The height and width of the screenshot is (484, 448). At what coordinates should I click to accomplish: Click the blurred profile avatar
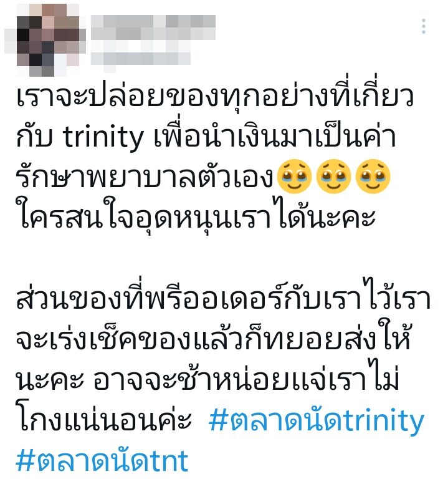tap(45, 40)
